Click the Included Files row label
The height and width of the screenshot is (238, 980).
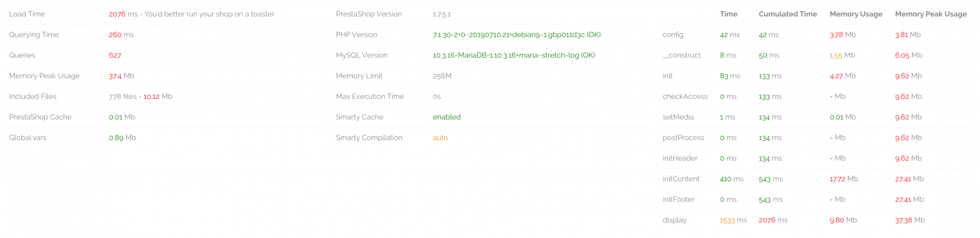point(33,96)
